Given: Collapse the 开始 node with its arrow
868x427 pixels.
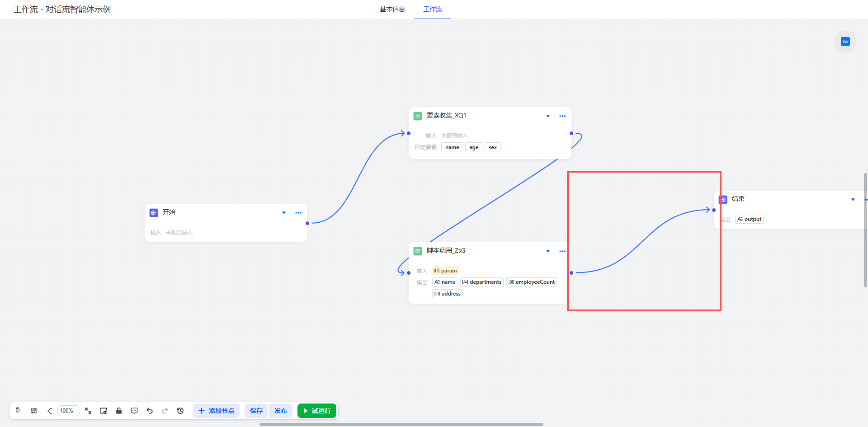Looking at the screenshot, I should (284, 213).
